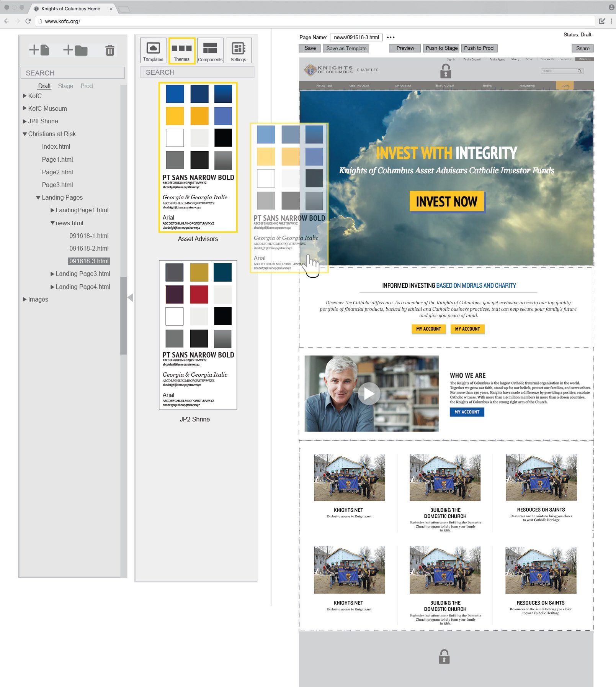The height and width of the screenshot is (687, 616).
Task: Select the Themes panel tab
Action: click(181, 50)
